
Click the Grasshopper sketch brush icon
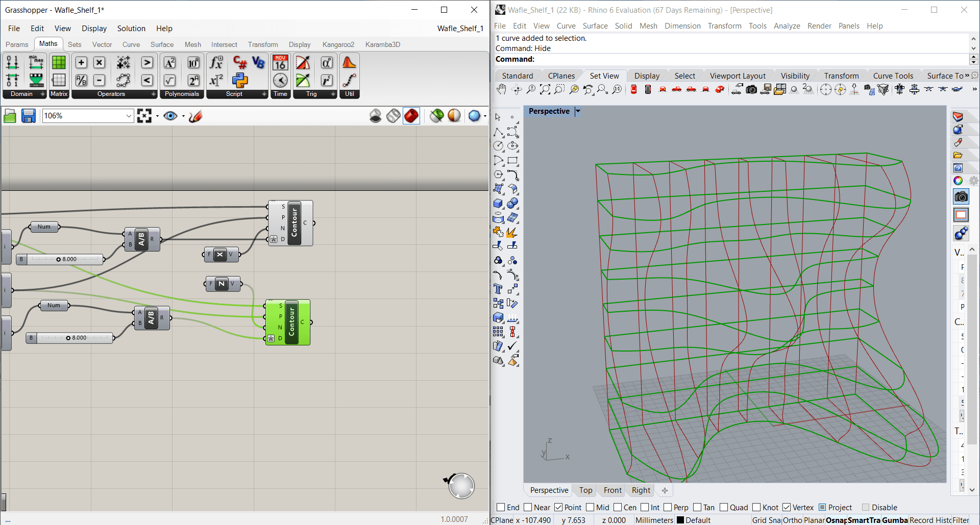pyautogui.click(x=195, y=116)
